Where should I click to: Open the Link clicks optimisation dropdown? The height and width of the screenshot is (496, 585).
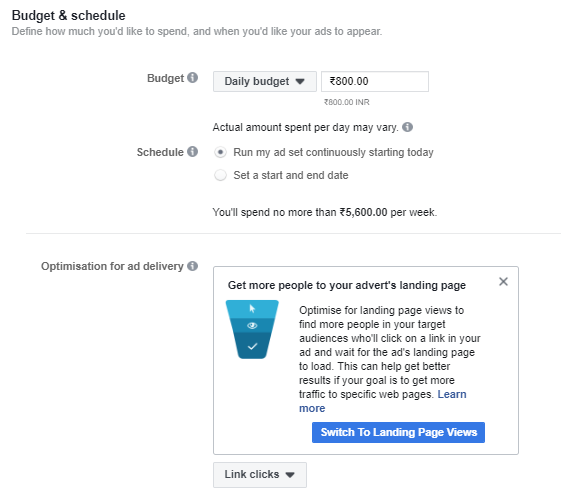coord(260,475)
